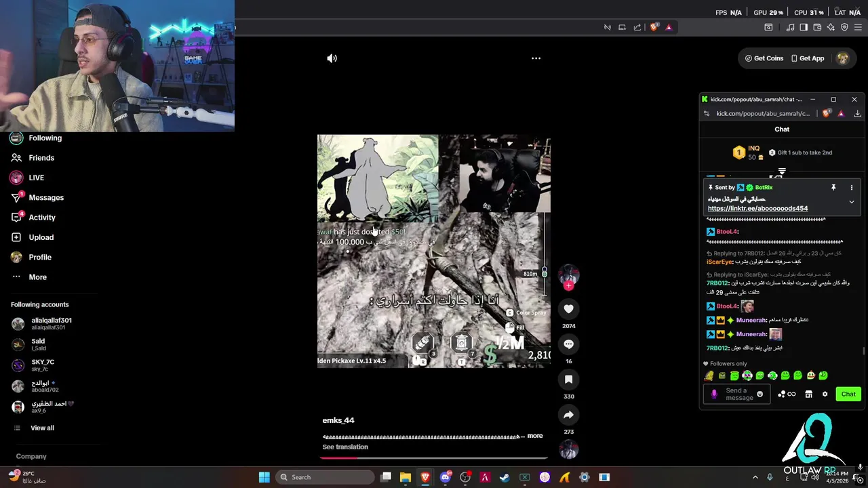
Task: Click the Company footer link
Action: [31, 456]
